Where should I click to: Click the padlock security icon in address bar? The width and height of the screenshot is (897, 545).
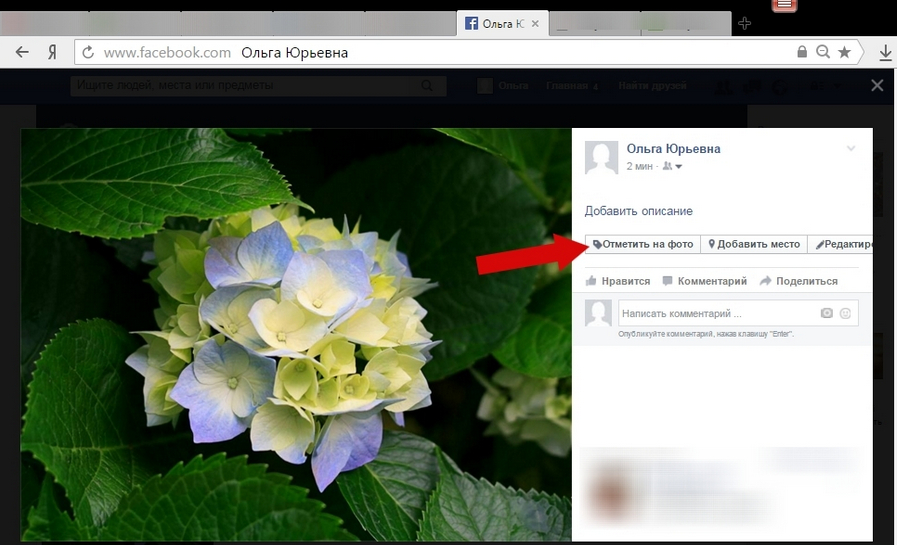[802, 52]
